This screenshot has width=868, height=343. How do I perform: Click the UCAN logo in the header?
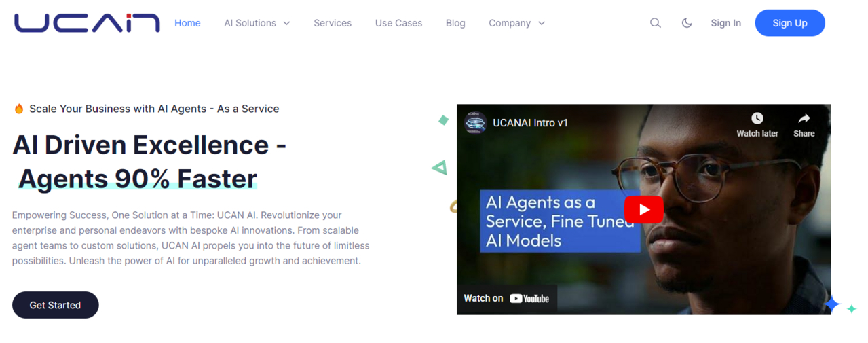coord(87,22)
